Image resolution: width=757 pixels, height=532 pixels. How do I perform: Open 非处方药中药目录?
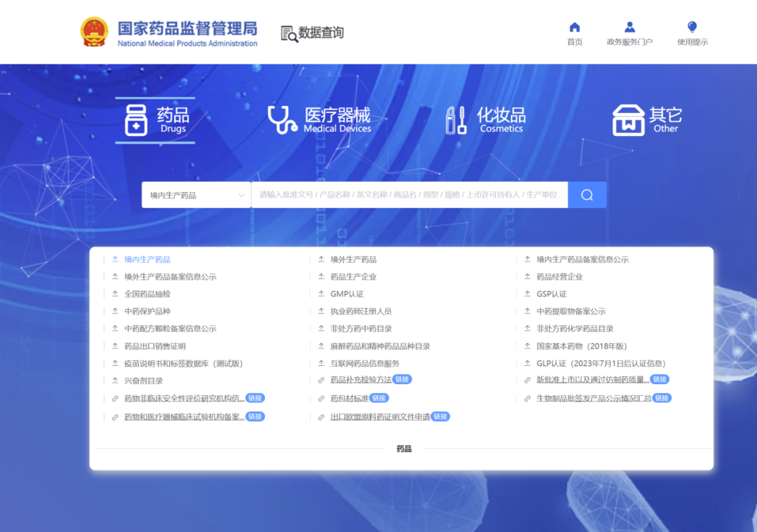pos(361,329)
